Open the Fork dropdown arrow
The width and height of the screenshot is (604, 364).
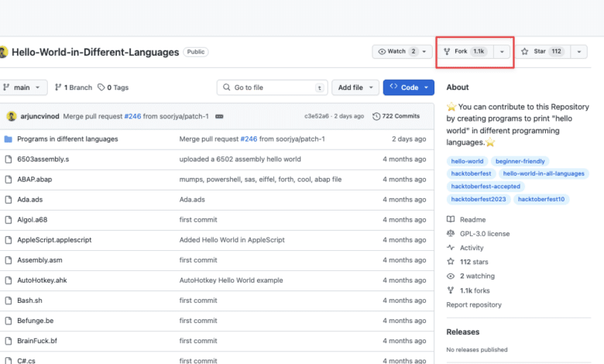502,52
